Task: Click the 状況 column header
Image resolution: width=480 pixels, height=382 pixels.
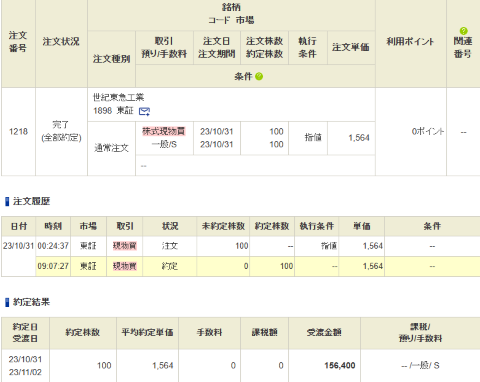Action: pyautogui.click(x=170, y=226)
